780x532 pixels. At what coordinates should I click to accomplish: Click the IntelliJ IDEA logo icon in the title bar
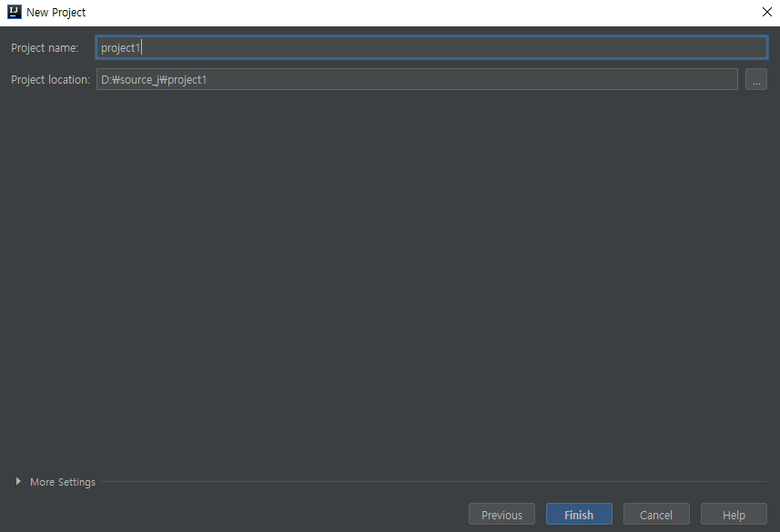(15, 12)
